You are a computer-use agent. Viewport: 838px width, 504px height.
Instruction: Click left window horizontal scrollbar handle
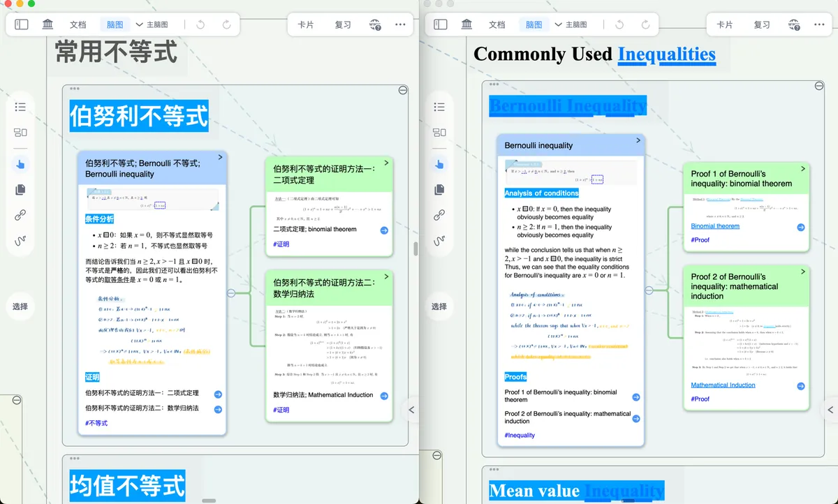click(208, 501)
